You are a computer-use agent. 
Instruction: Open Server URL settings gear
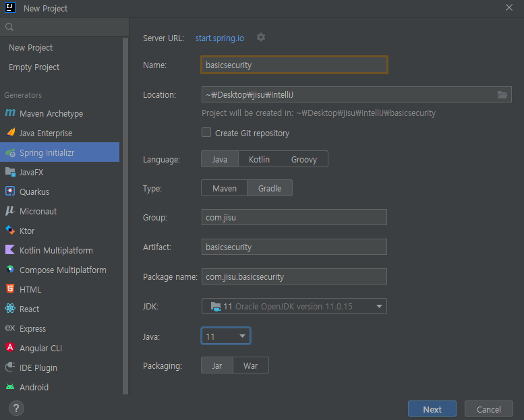261,37
